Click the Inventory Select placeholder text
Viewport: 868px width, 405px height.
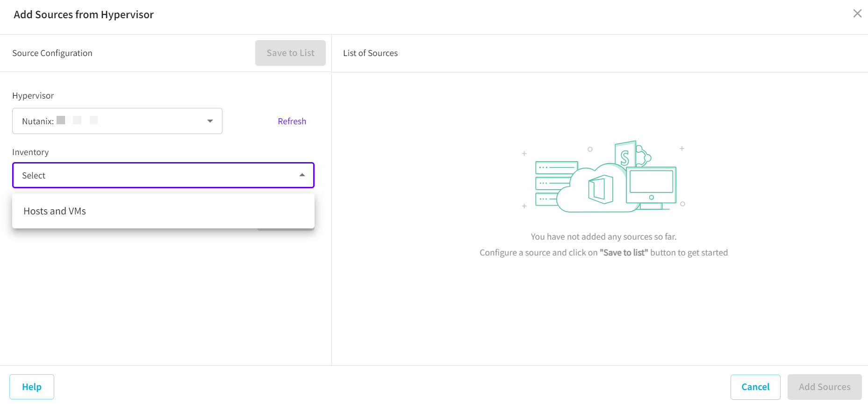34,176
